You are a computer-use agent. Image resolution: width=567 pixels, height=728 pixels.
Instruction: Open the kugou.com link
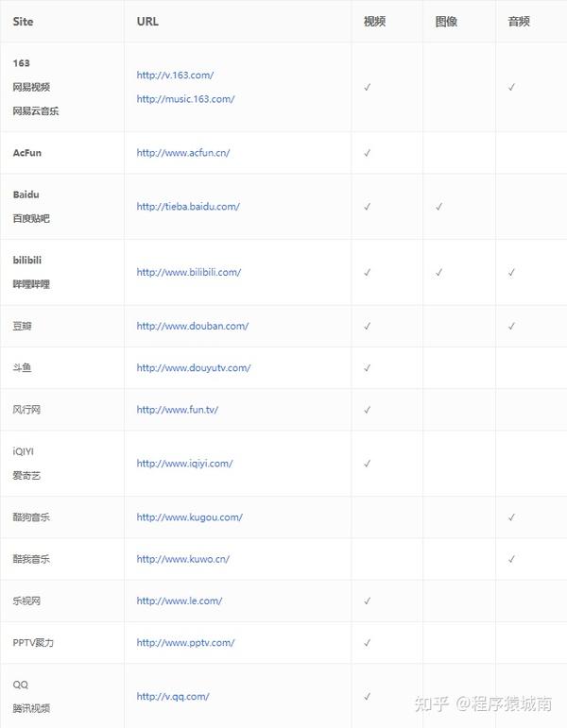(x=189, y=517)
